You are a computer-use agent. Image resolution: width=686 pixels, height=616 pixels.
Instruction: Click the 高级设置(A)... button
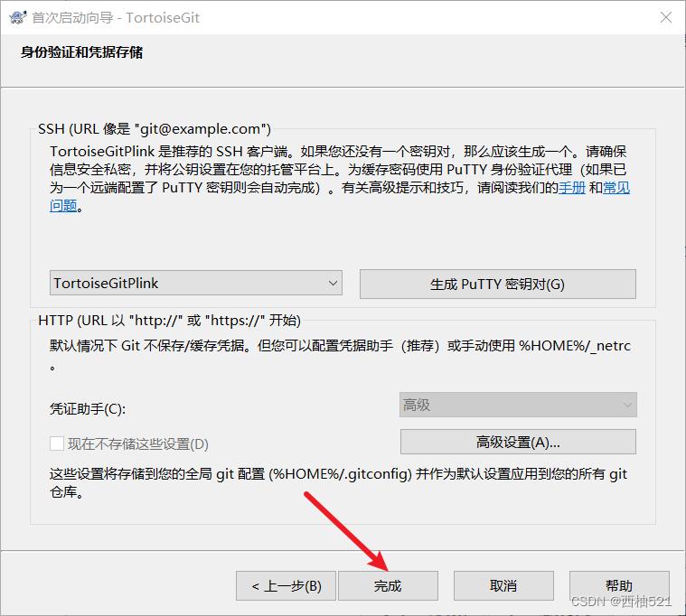click(518, 442)
